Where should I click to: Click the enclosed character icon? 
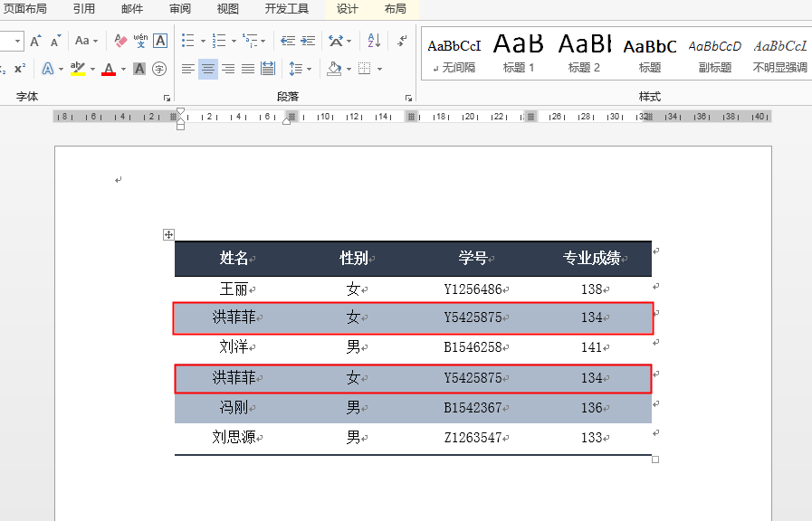[x=159, y=69]
